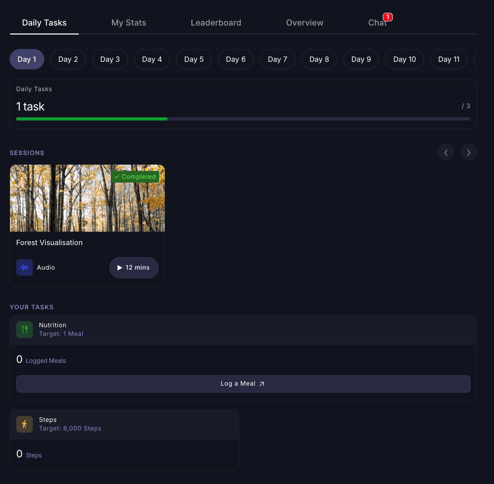The height and width of the screenshot is (484, 494).
Task: Select the Day 11 pill
Action: pos(449,59)
